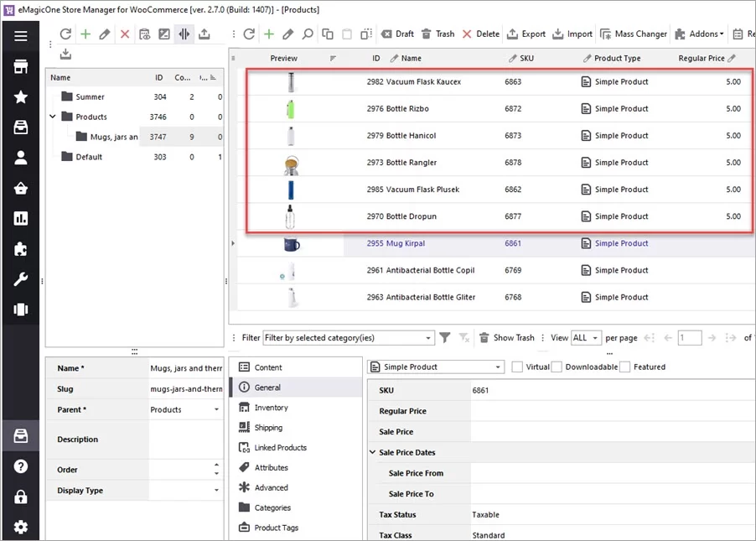Screen dimensions: 756x541
Task: Click the Show Trash icon
Action: [484, 337]
